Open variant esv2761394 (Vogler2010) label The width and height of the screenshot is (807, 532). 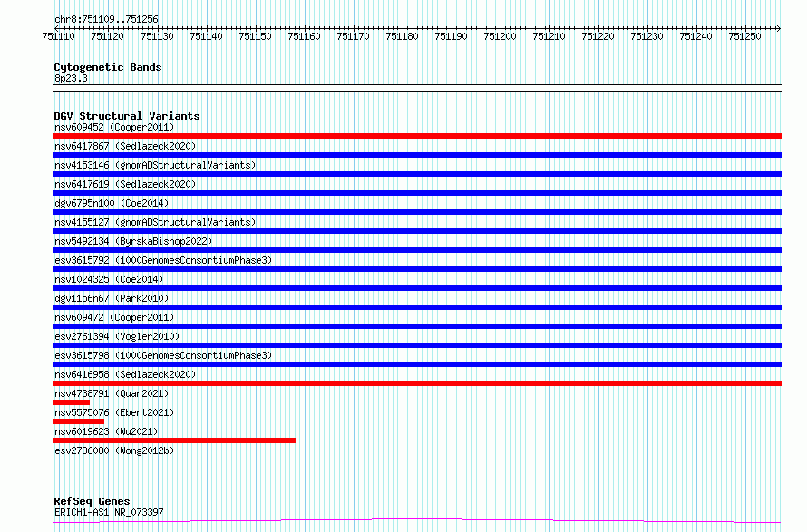(x=117, y=336)
